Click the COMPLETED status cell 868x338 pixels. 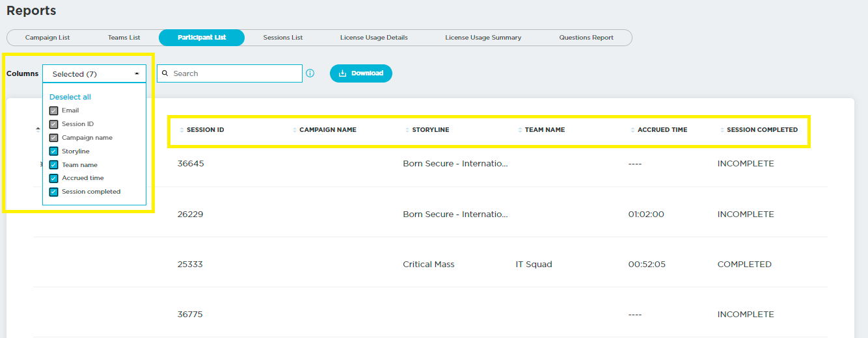(x=744, y=265)
